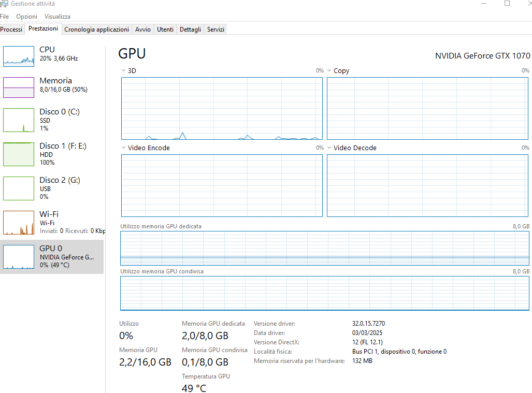
Task: Click the GPU heading text
Action: [x=132, y=53]
